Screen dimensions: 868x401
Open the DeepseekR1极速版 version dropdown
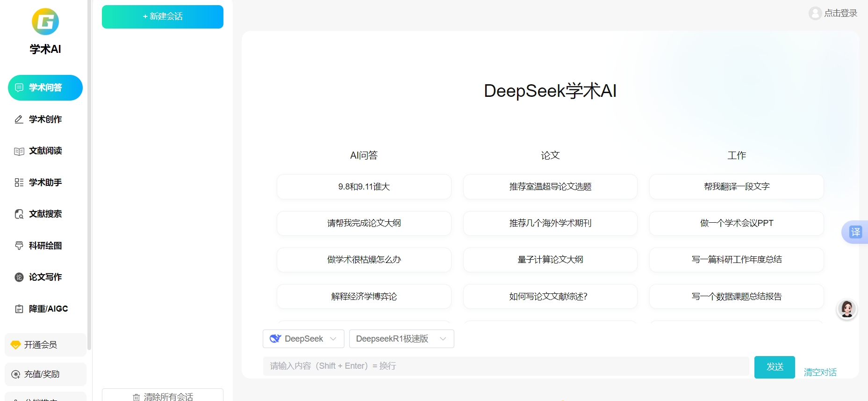[402, 339]
